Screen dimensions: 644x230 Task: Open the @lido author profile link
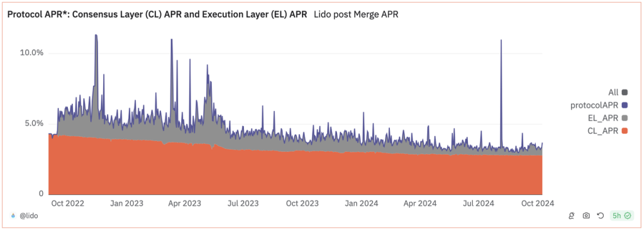pyautogui.click(x=29, y=216)
